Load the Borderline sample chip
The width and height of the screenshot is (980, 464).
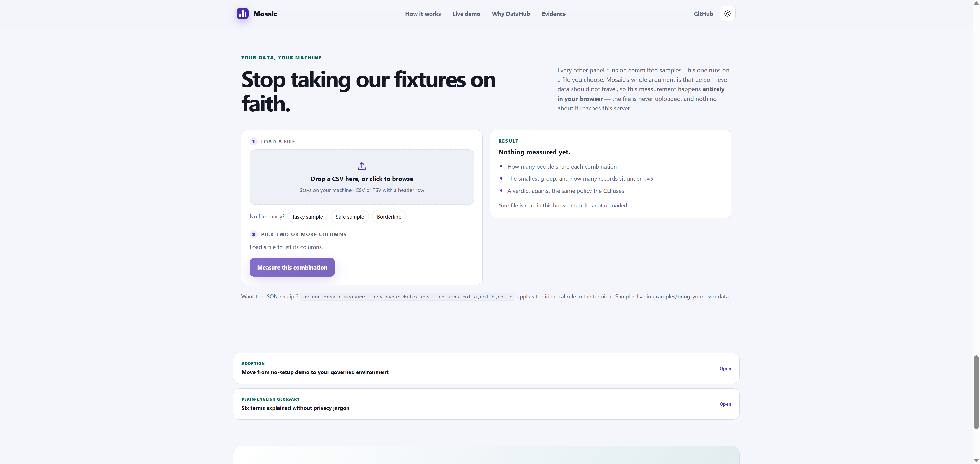point(389,217)
